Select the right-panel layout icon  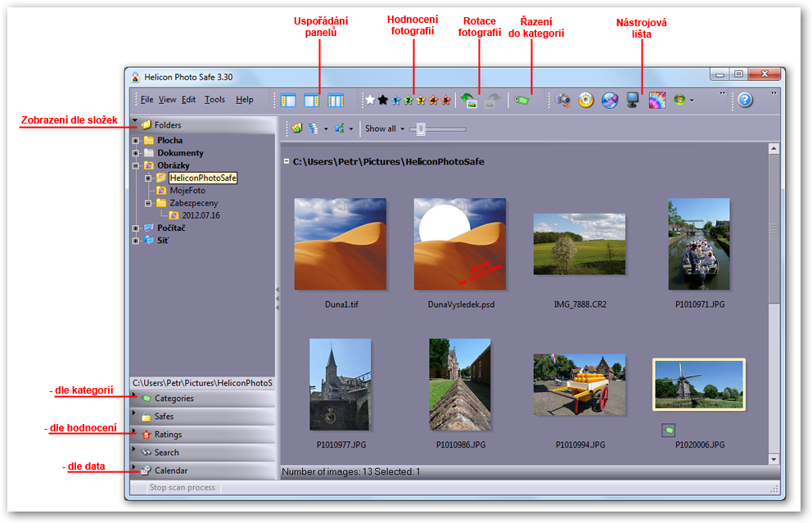tap(312, 100)
